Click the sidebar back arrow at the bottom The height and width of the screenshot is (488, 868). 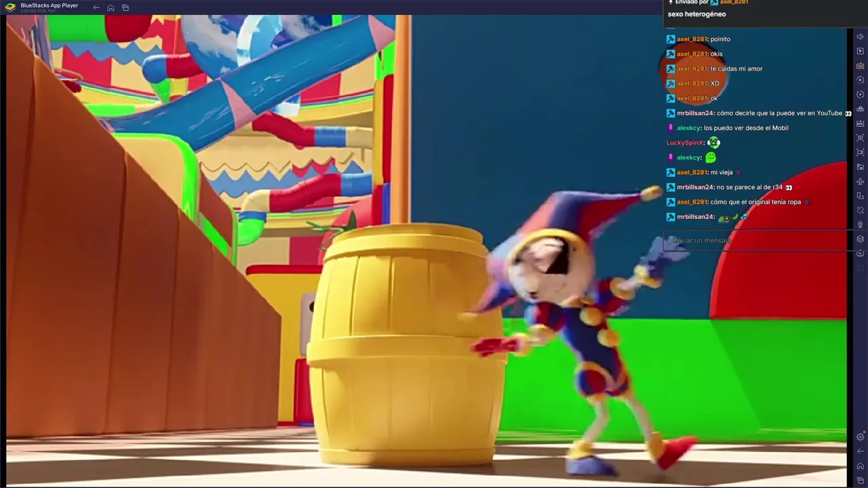coord(861,451)
